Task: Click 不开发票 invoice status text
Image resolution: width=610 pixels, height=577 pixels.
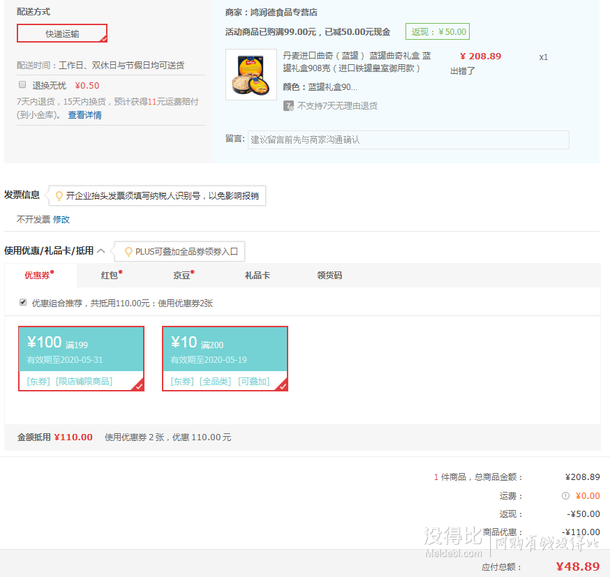Action: pos(33,219)
